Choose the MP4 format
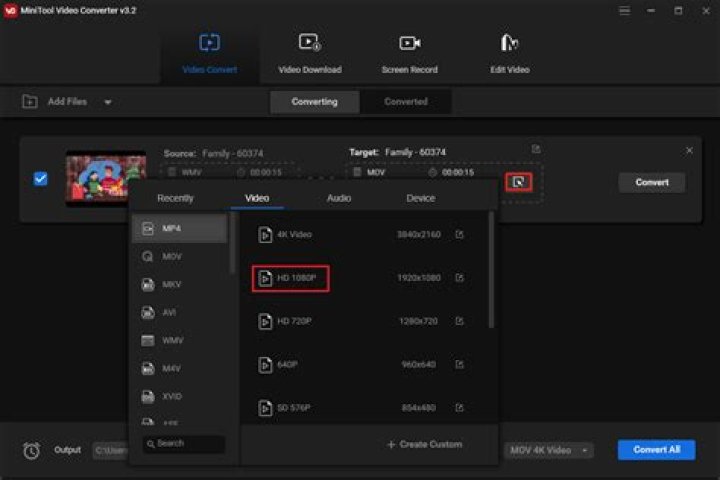The width and height of the screenshot is (720, 480). [180, 228]
